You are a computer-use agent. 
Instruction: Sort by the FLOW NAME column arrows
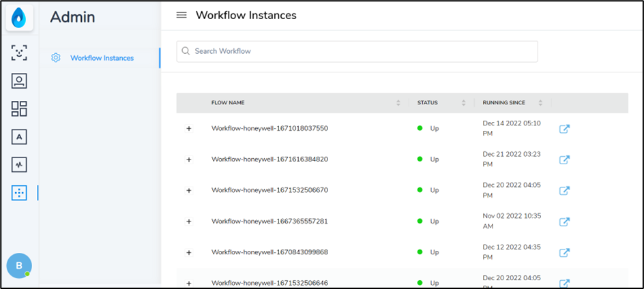(x=398, y=103)
